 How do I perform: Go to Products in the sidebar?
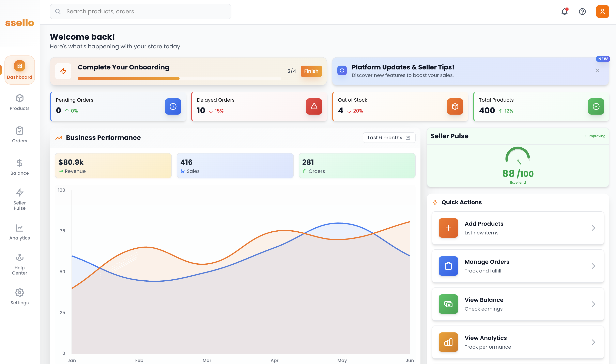[20, 102]
